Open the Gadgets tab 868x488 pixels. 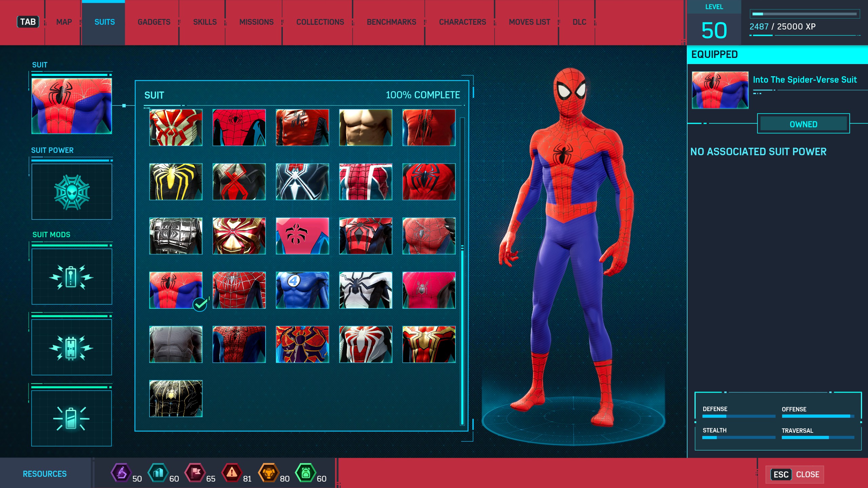pyautogui.click(x=154, y=22)
